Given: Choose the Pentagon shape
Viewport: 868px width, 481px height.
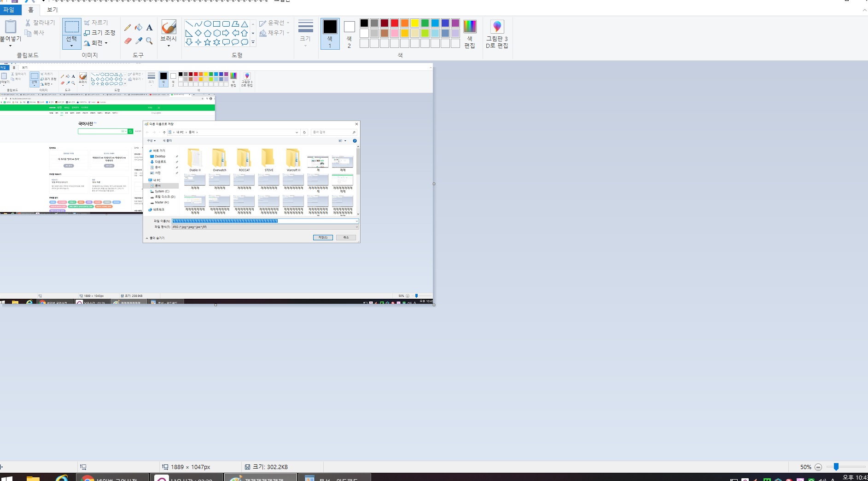Looking at the screenshot, I should pyautogui.click(x=208, y=33).
